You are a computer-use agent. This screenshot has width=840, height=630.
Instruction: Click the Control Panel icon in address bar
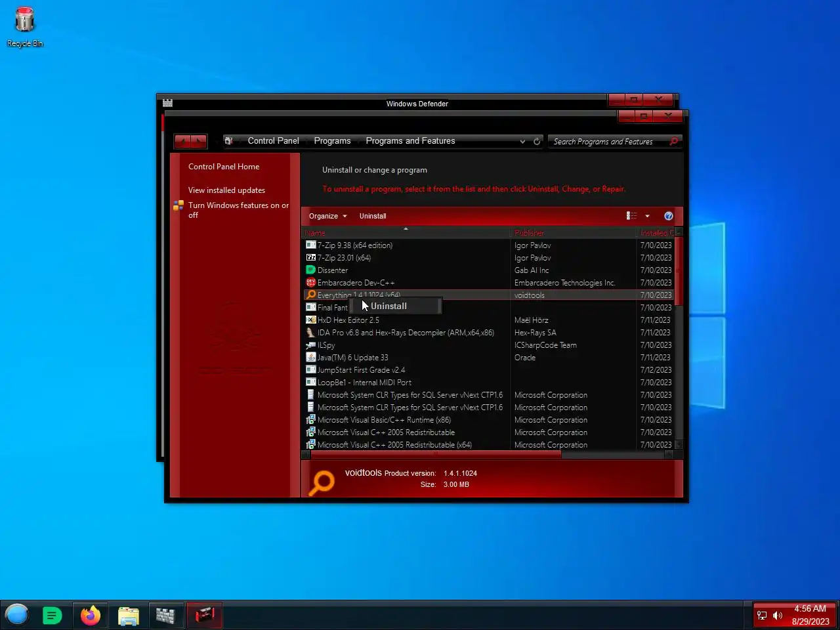(x=228, y=140)
